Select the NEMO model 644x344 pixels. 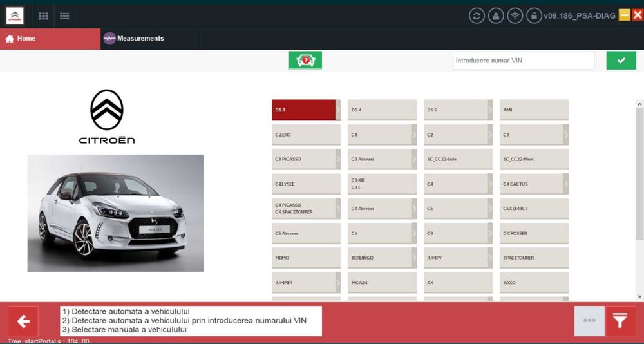pyautogui.click(x=306, y=258)
